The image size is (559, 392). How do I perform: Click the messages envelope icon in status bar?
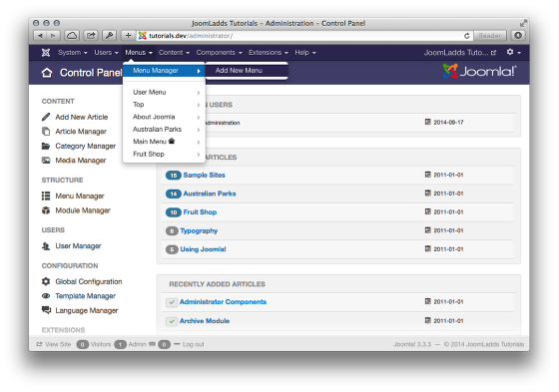click(x=152, y=344)
